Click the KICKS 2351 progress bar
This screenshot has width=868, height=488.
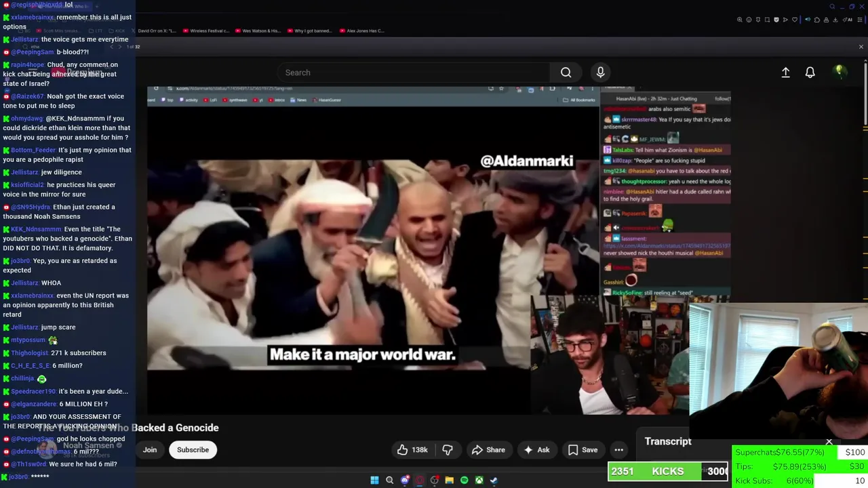668,471
